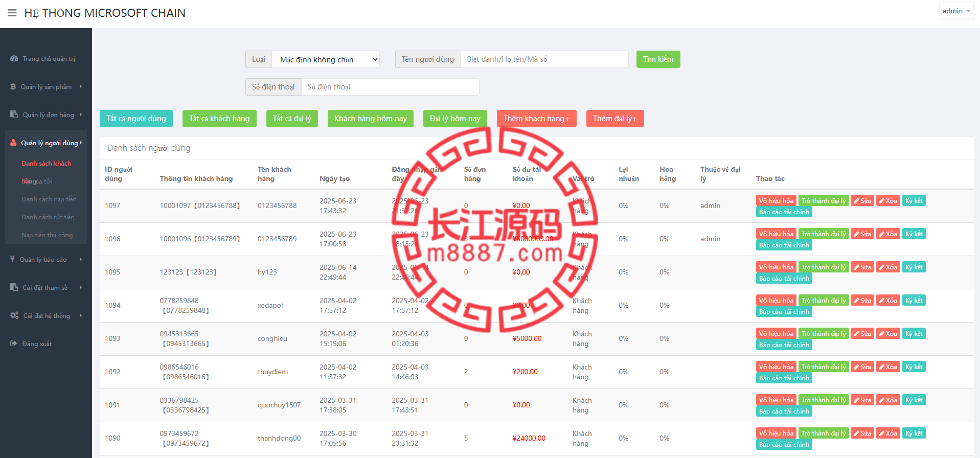Select customer name conghieu
The image size is (980, 458).
(272, 339)
